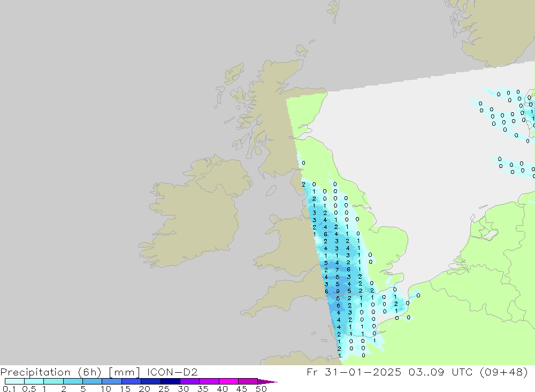Viewport: 535px width, 392px height.
Task: Click the "(09+48)" forecast offset text
Action: coord(503,372)
